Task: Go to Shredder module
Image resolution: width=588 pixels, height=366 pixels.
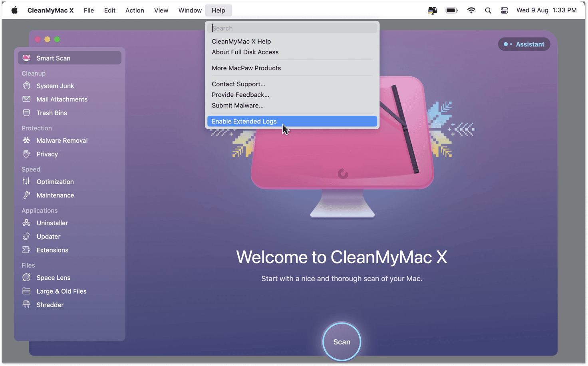Action: (70, 304)
